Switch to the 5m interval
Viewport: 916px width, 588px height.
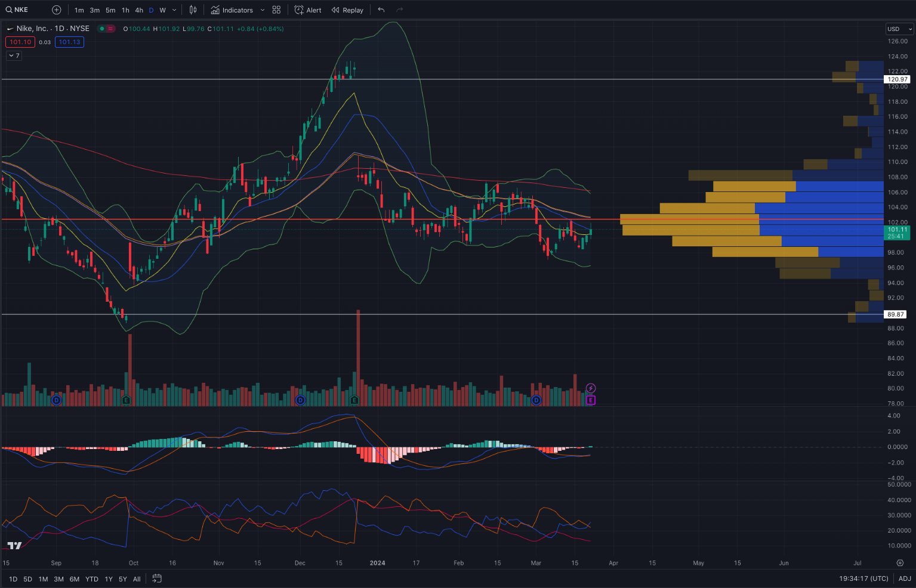(x=110, y=10)
